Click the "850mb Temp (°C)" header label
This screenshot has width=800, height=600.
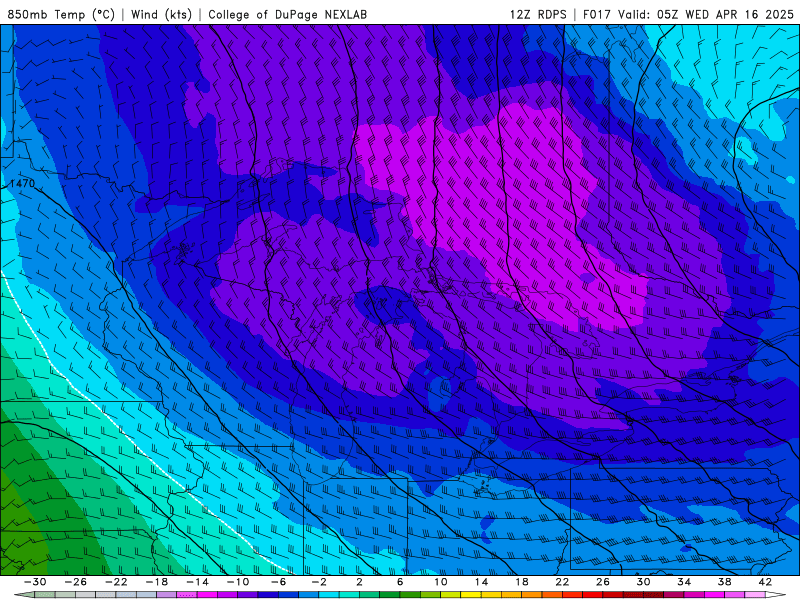tap(61, 14)
